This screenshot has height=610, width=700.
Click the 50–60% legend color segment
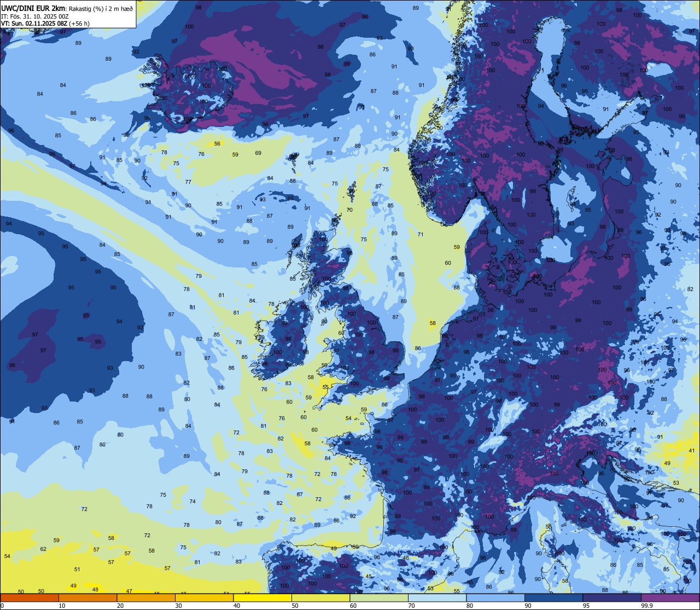(320, 597)
